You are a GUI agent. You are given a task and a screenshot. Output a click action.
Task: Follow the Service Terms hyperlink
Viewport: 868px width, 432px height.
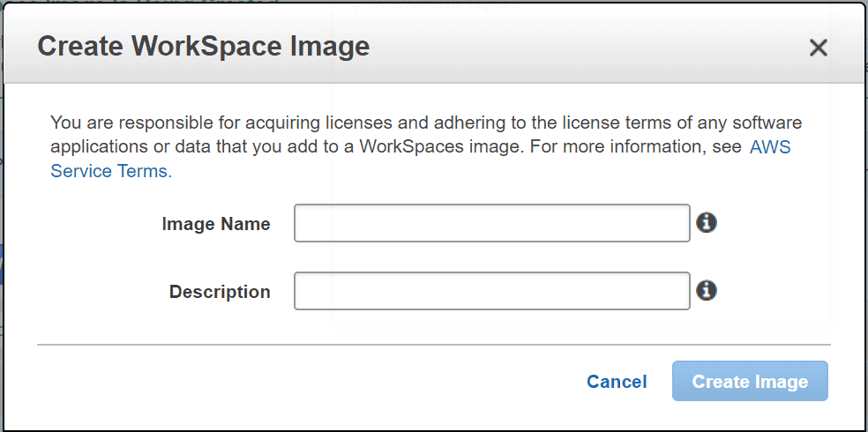(x=111, y=171)
